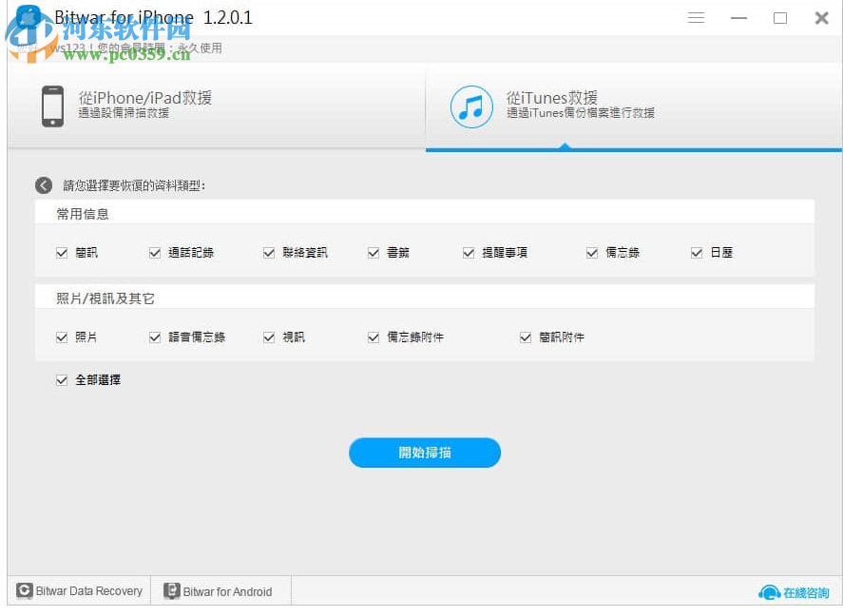
Task: Click the back arrow above the data type list
Action: click(43, 184)
